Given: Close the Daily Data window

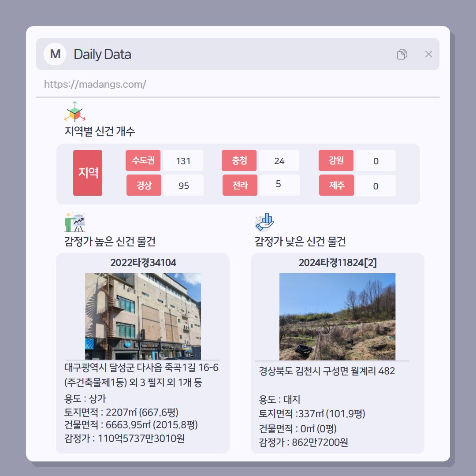Looking at the screenshot, I should tap(428, 54).
